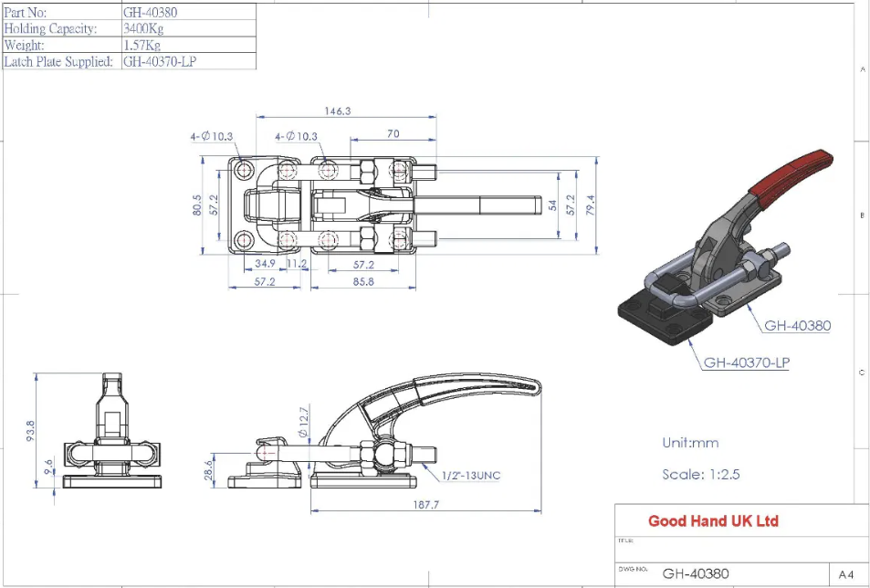870x588 pixels.
Task: Select the Ø12.7 diameter dimension
Action: pos(303,422)
